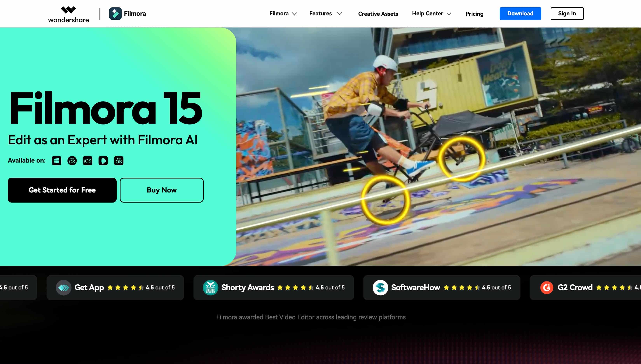Screen dimensions: 641x364
Task: Select the Android platform icon
Action: [x=103, y=160]
